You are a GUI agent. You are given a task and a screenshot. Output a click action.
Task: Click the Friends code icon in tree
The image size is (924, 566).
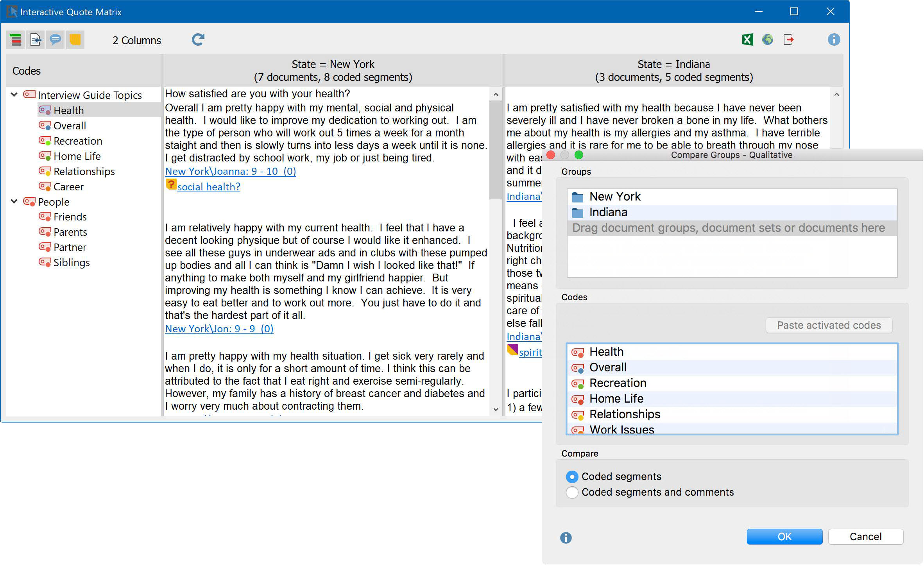pos(45,217)
